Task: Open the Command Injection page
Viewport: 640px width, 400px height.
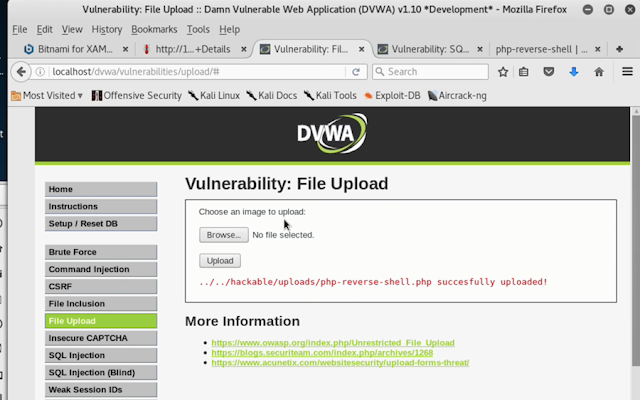Action: (x=101, y=269)
